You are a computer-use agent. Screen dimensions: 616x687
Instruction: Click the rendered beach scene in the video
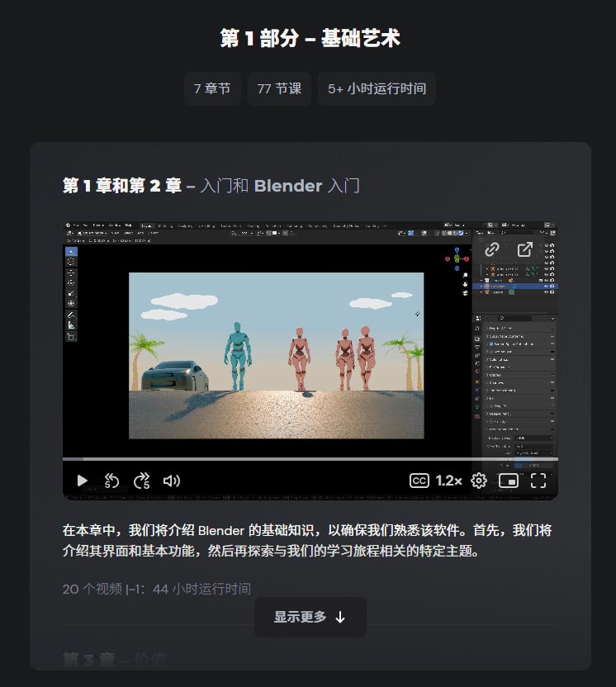[x=276, y=355]
